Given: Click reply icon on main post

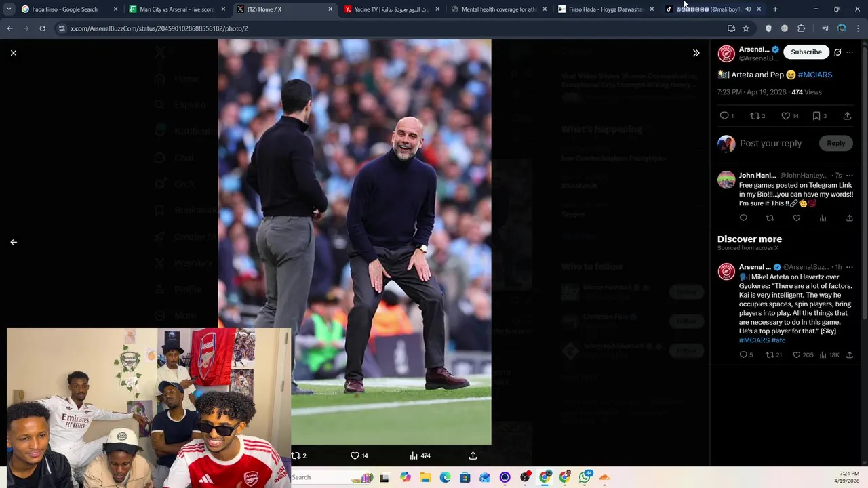Looking at the screenshot, I should (724, 116).
